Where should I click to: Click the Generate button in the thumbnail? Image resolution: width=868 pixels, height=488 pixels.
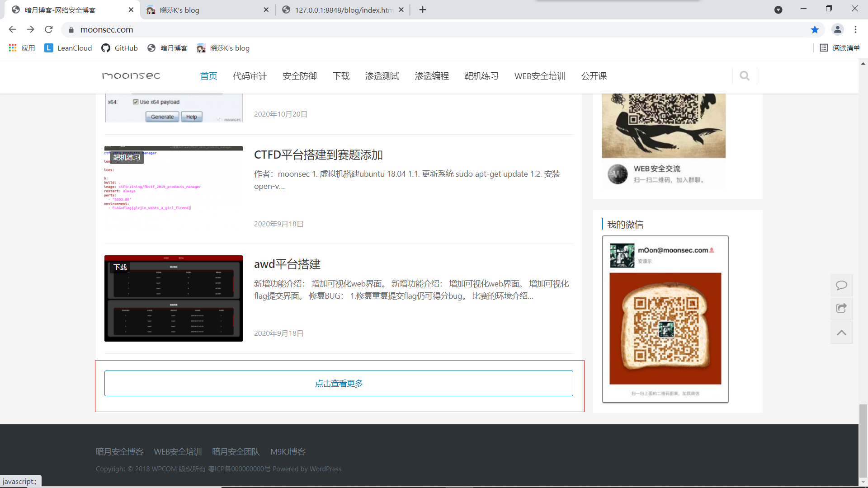coord(162,117)
